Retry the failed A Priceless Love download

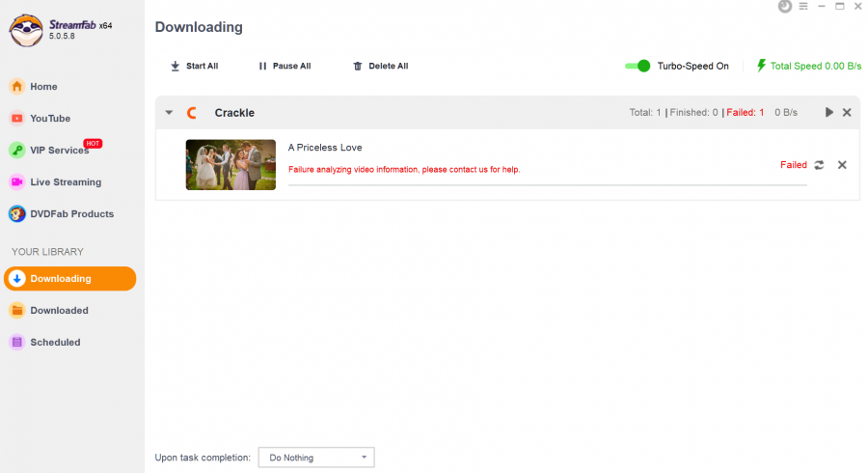pos(819,165)
